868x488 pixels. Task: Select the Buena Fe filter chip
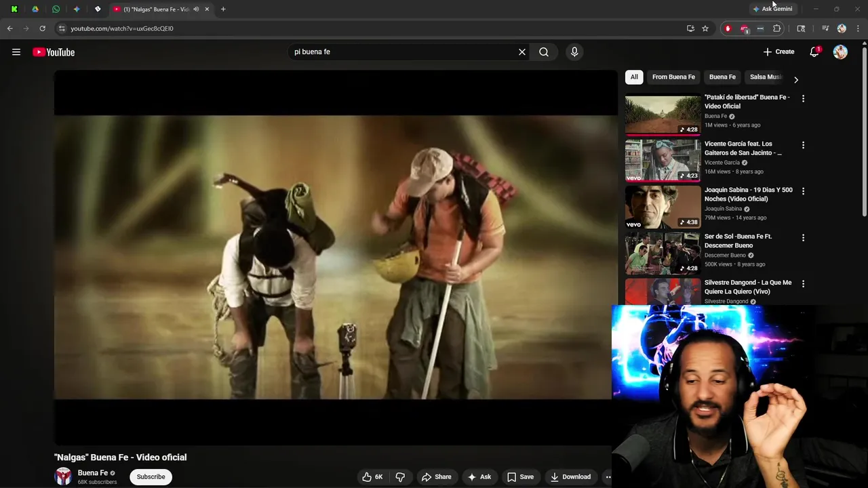(x=722, y=77)
